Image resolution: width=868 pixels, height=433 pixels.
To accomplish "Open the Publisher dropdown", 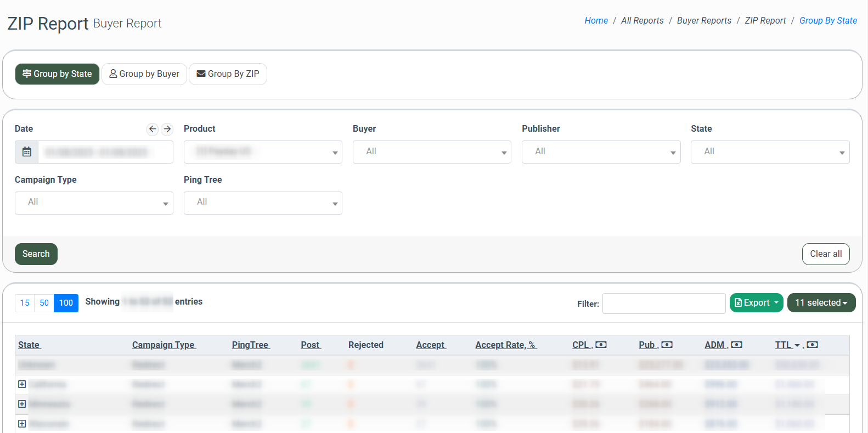I will pyautogui.click(x=601, y=152).
